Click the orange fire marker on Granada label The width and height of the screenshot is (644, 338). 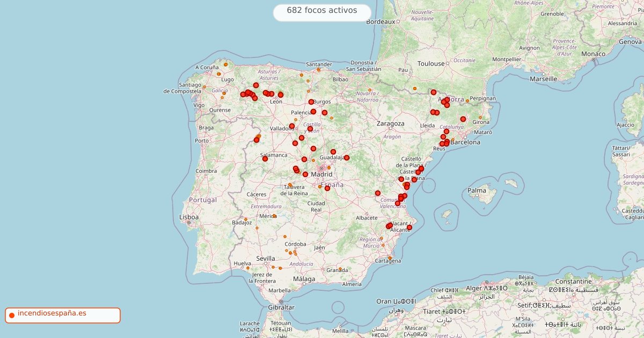(340, 269)
